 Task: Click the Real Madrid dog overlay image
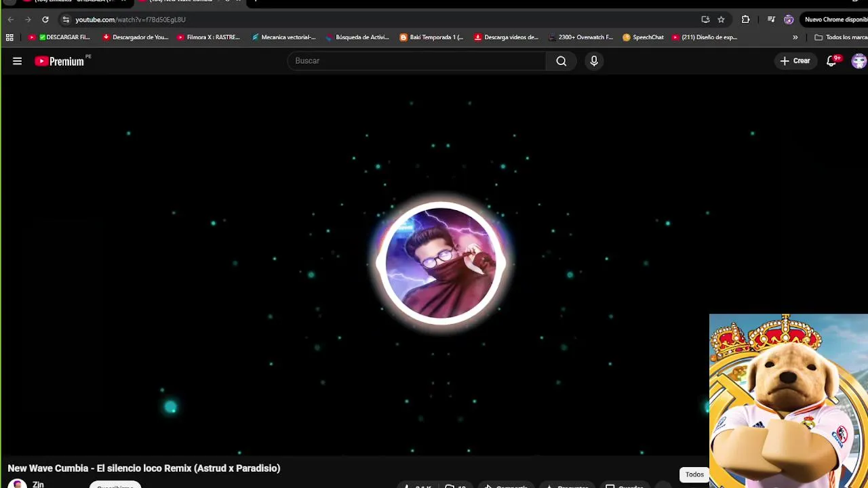click(789, 401)
